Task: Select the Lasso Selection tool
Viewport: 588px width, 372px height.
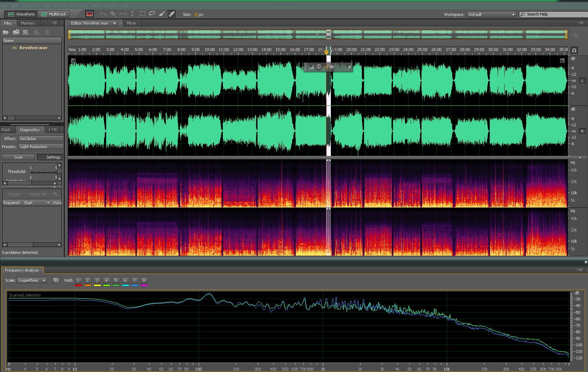Action: (x=152, y=14)
